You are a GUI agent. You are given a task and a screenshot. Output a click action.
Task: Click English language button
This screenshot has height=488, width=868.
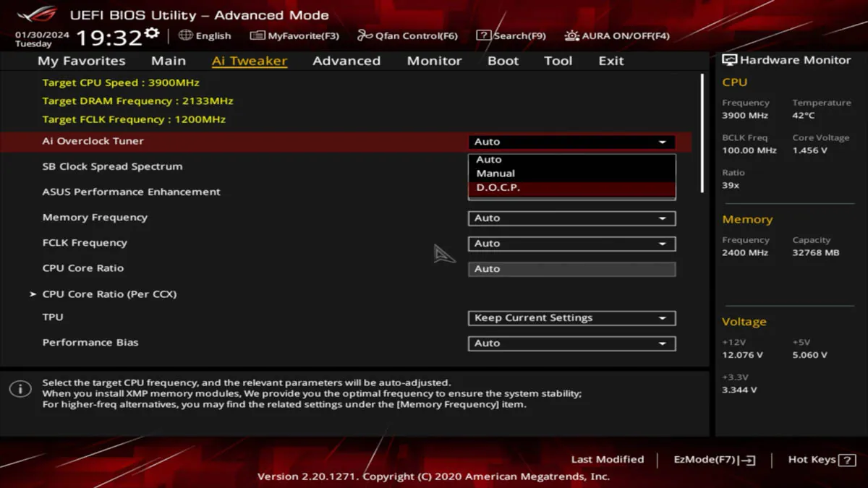[205, 35]
